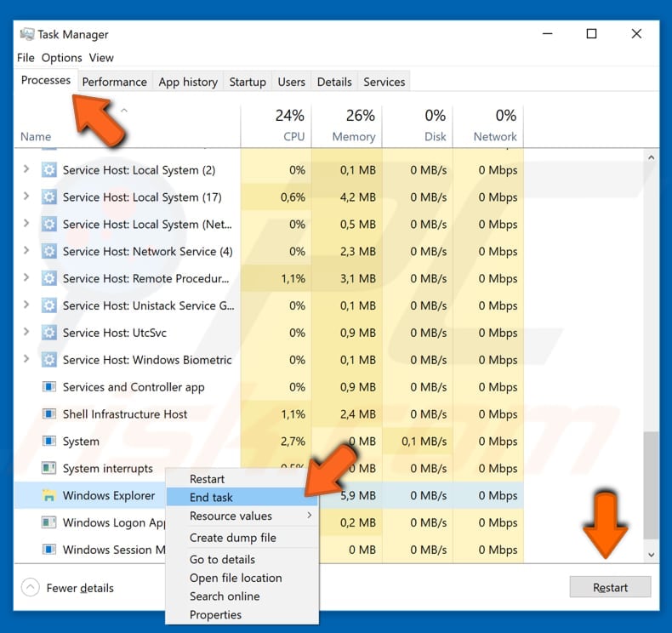The width and height of the screenshot is (672, 633).
Task: Sort by the Network column header
Action: click(x=488, y=126)
